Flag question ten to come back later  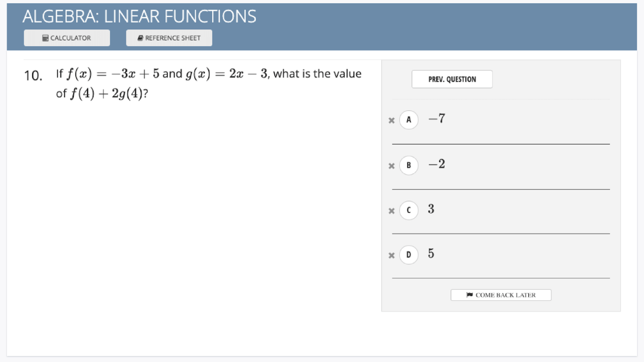(500, 295)
